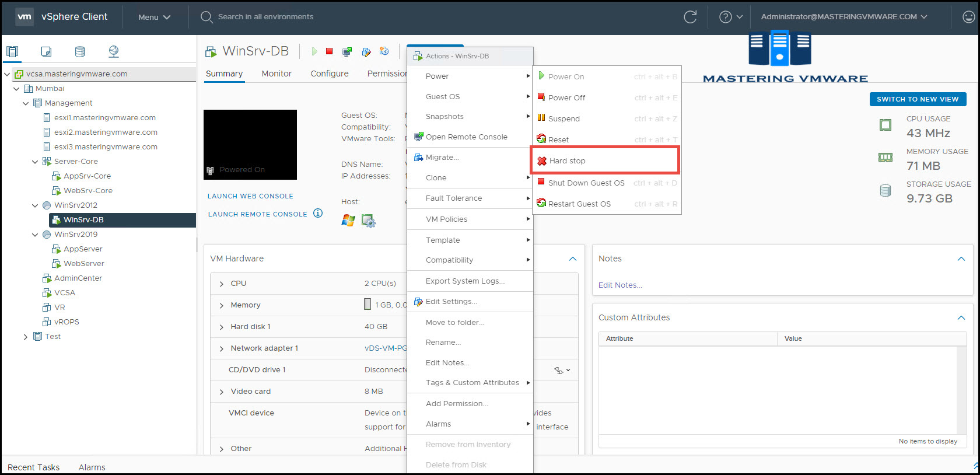980x475 pixels.
Task: Click Launch Web Console link
Action: point(250,196)
